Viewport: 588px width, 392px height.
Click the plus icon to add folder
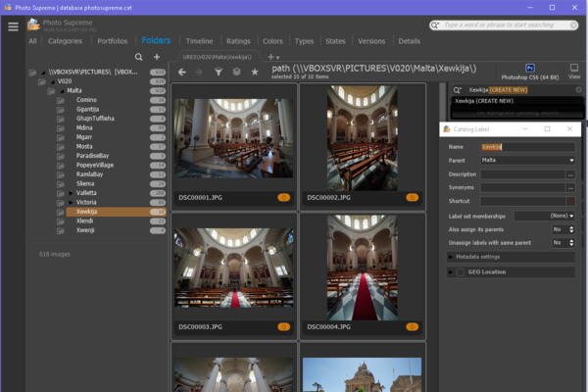coord(156,58)
